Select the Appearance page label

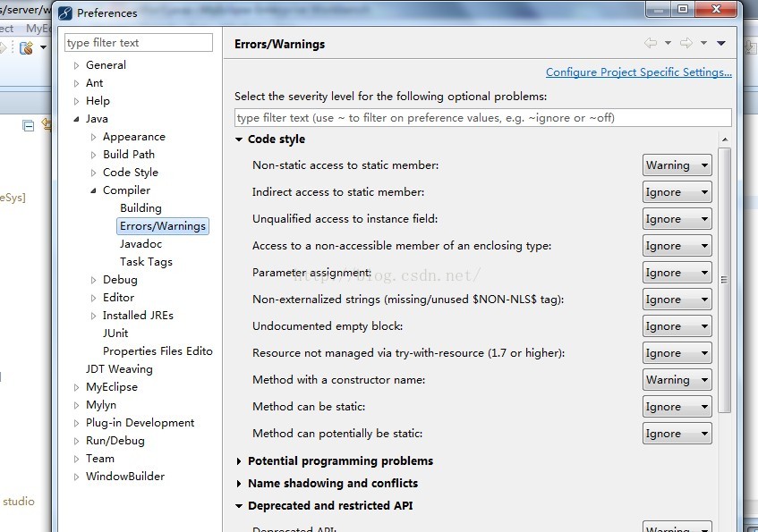tap(134, 137)
